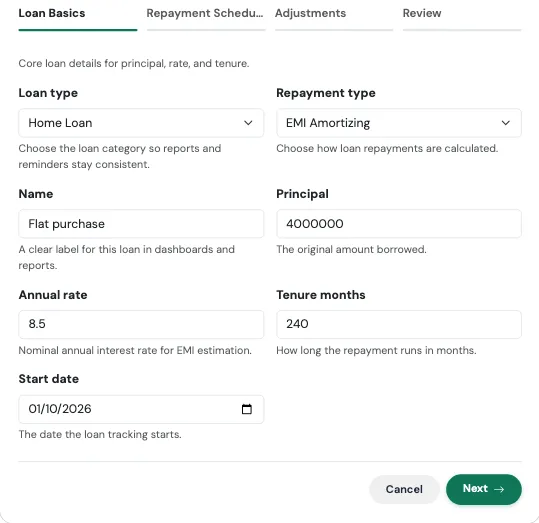Click the Annual rate label
This screenshot has width=539, height=523.
click(53, 295)
